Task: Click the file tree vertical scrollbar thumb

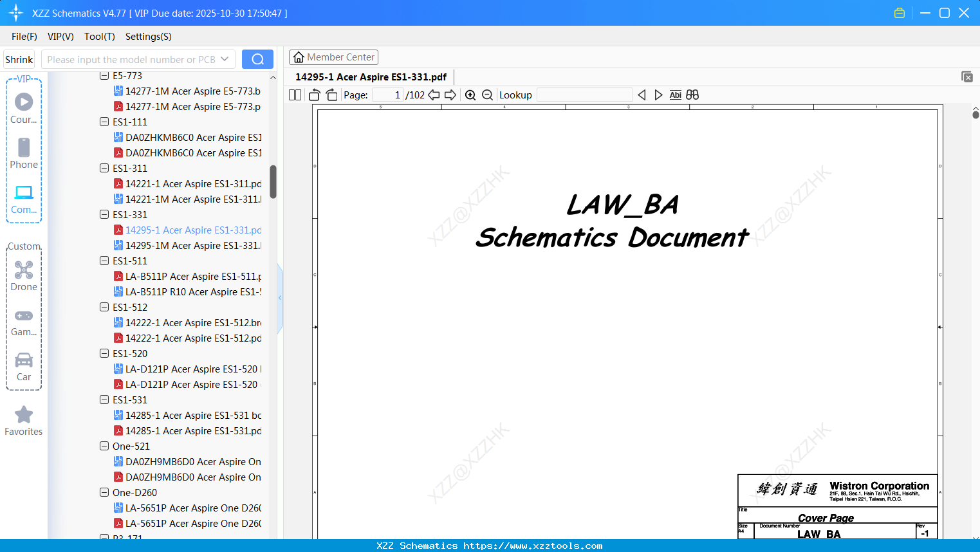Action: [273, 182]
